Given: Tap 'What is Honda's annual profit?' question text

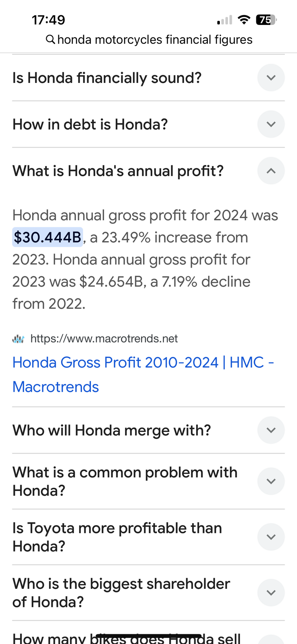Looking at the screenshot, I should [118, 171].
